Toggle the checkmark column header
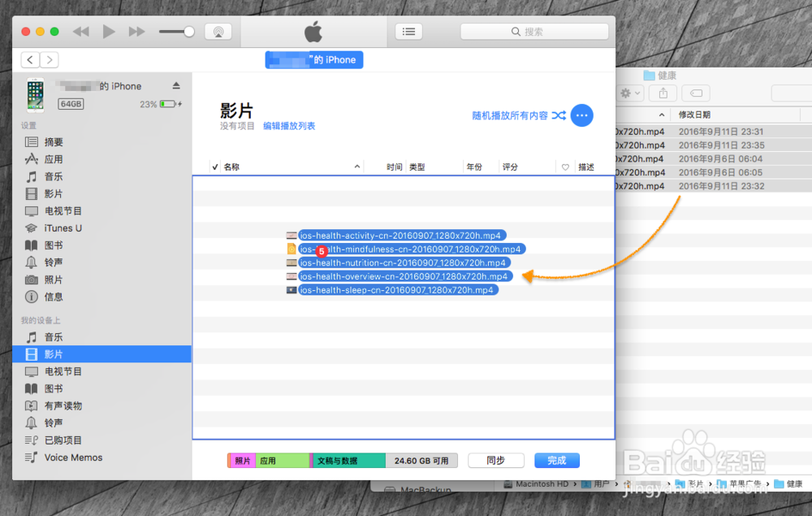 [215, 167]
